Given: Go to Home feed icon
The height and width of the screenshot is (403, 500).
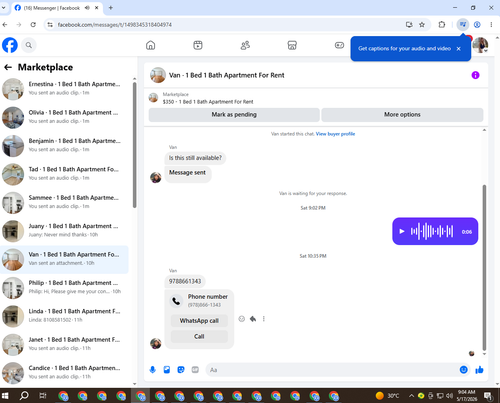Looking at the screenshot, I should [151, 45].
